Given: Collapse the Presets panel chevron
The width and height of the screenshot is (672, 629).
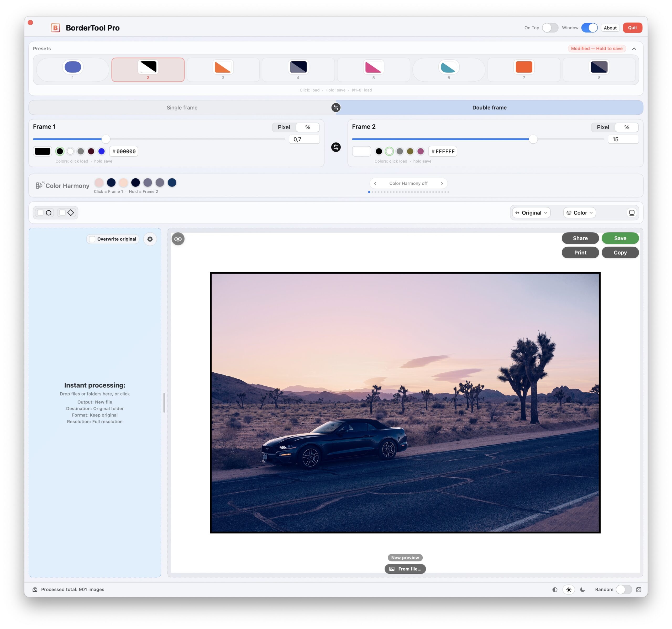Looking at the screenshot, I should pyautogui.click(x=634, y=48).
